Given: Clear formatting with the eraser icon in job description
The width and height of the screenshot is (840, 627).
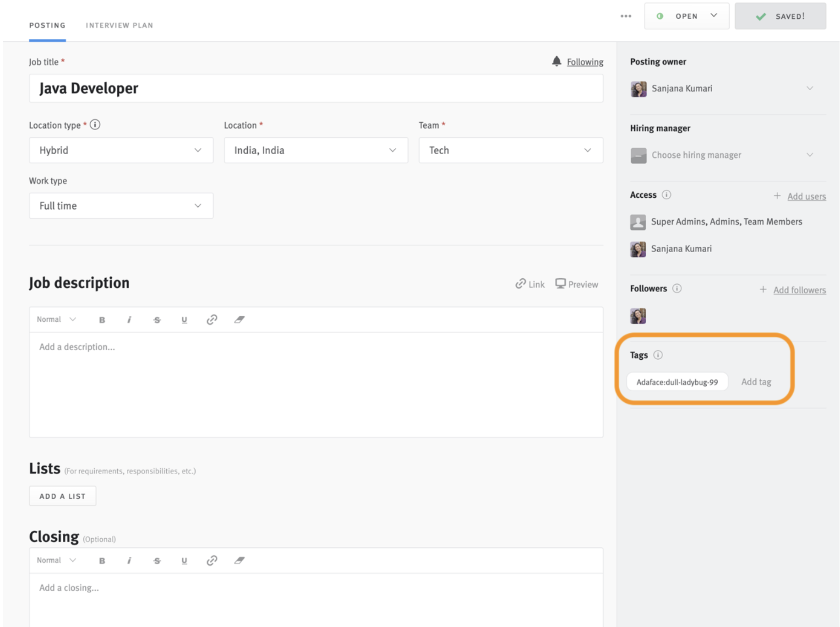Looking at the screenshot, I should click(x=240, y=319).
